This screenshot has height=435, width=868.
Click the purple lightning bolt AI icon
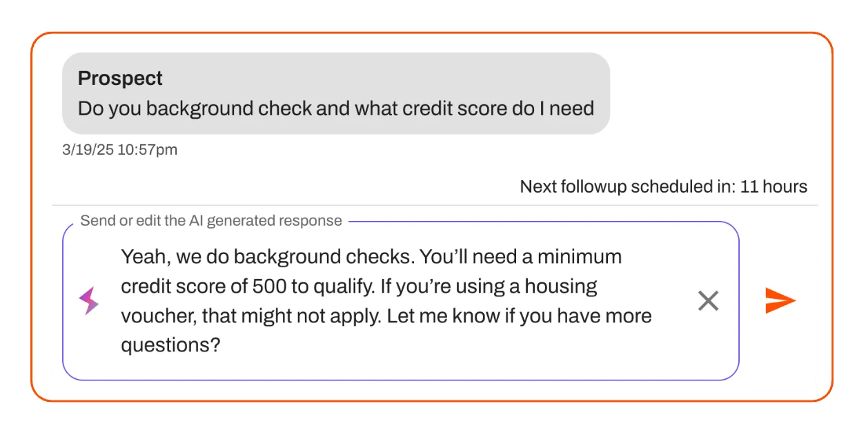(x=88, y=301)
